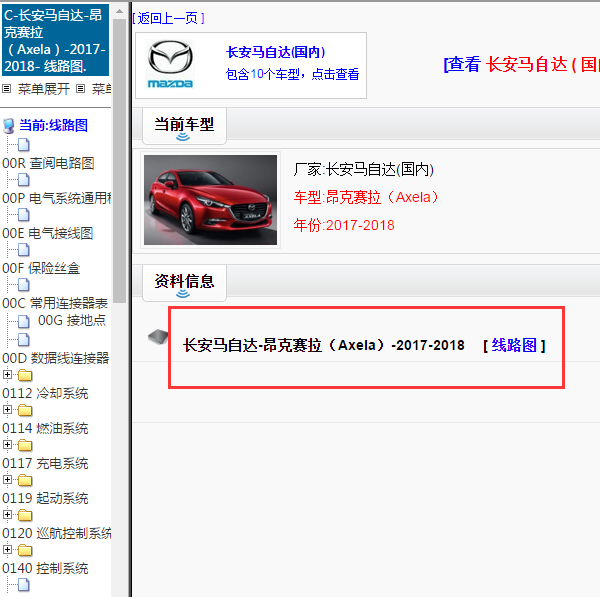Expand the 0114 燃油系统 folder
Screen dimensions: 600x597
(x=7, y=409)
